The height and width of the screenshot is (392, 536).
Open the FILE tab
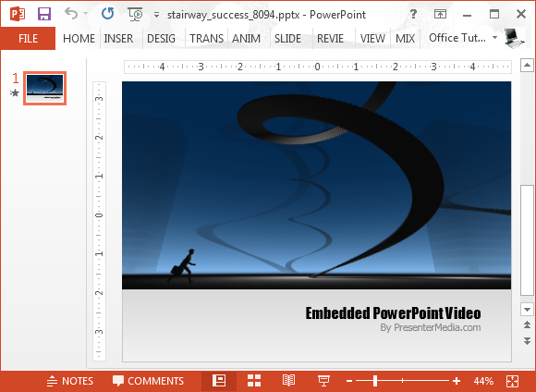[28, 38]
